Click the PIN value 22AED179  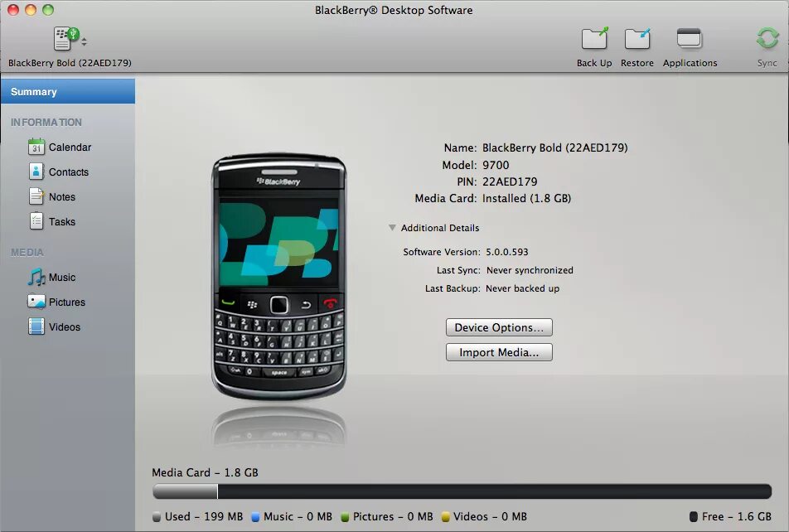(510, 181)
